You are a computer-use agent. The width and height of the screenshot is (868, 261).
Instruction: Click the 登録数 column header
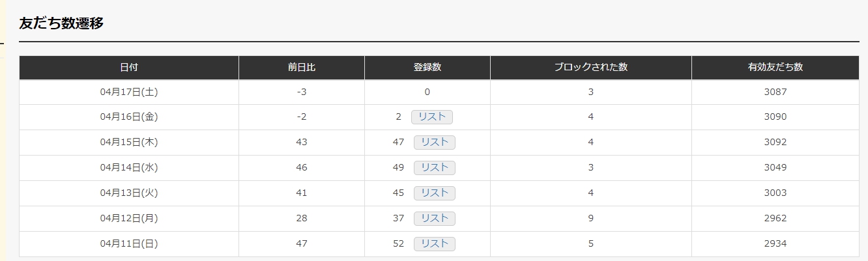[x=427, y=68]
